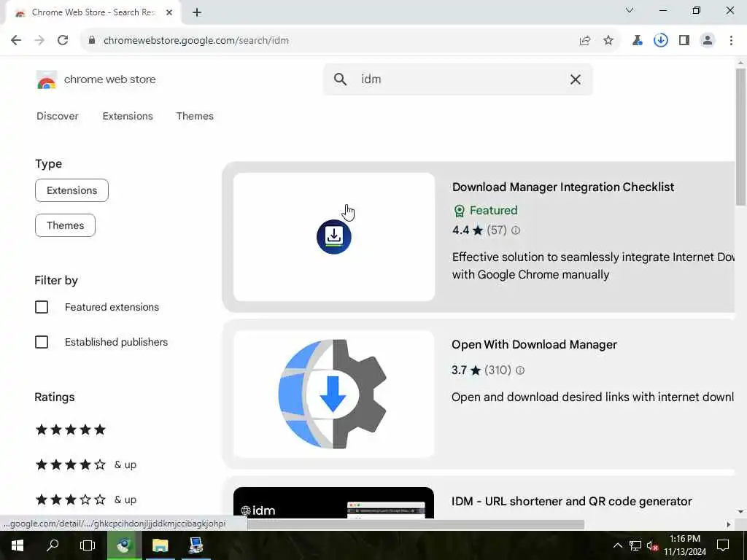747x560 pixels.
Task: Click the horizontal scrollbar thumb
Action: [x=415, y=525]
